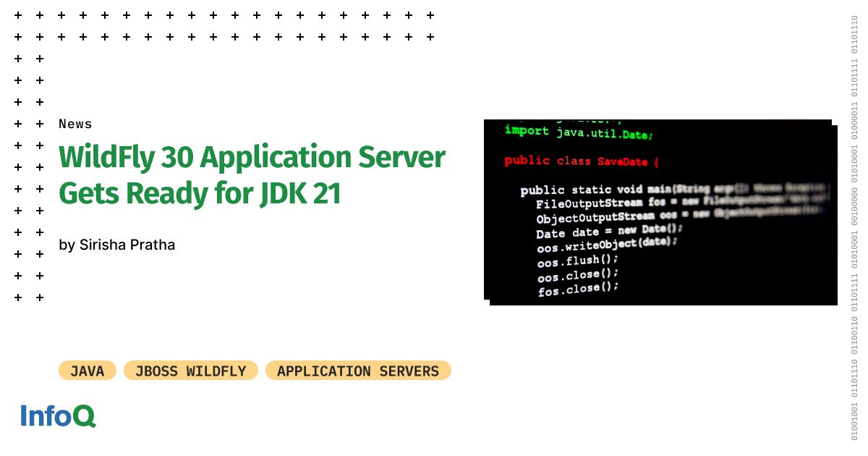Click the 'import java.util.Date;' code line
The image size is (868, 456).
[579, 132]
